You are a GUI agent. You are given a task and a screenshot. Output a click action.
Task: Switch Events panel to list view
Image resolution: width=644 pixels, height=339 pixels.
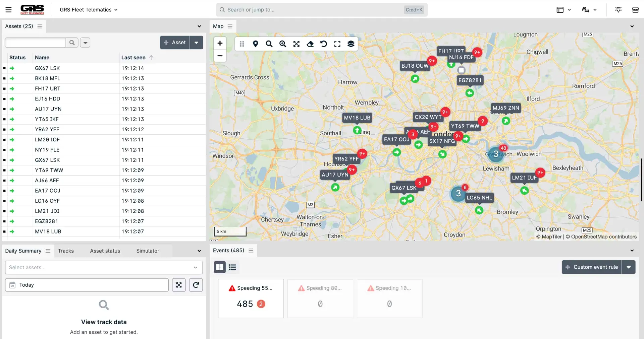232,267
